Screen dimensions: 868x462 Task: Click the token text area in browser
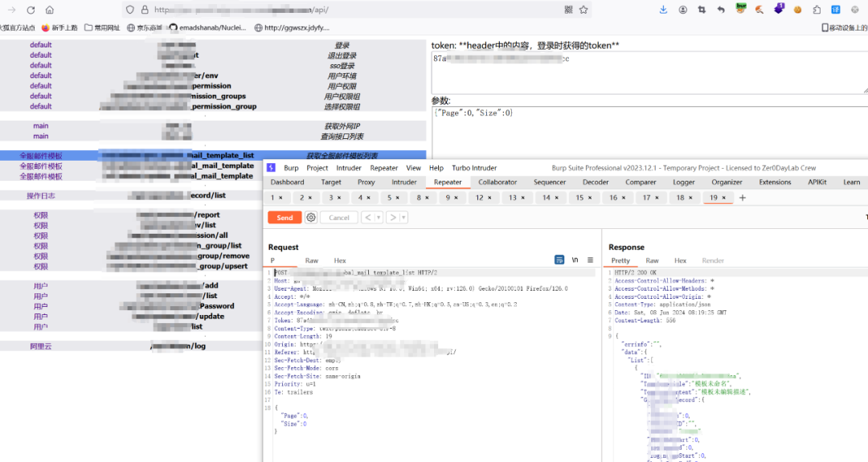coord(650,72)
